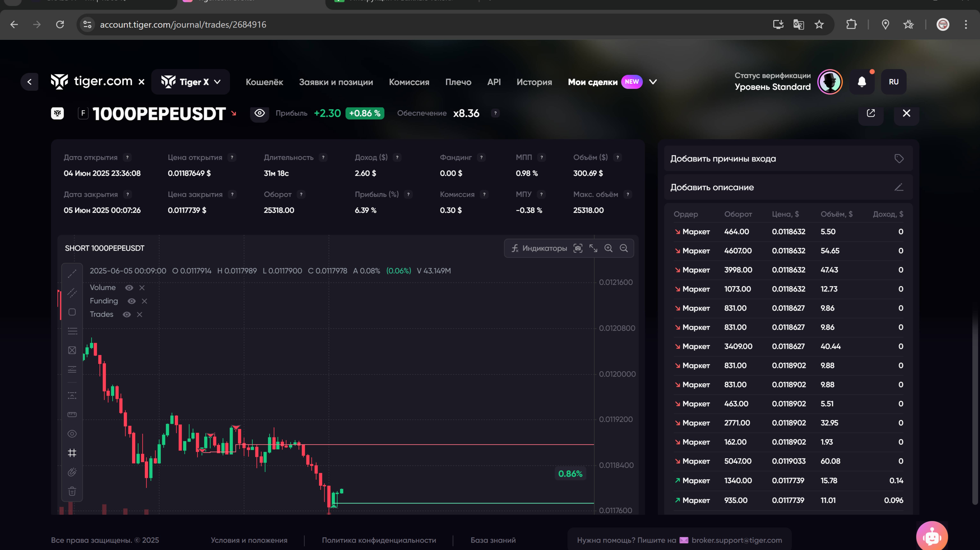Viewport: 980px width, 550px height.
Task: Edit description via Добавить описание pencil
Action: pos(899,187)
